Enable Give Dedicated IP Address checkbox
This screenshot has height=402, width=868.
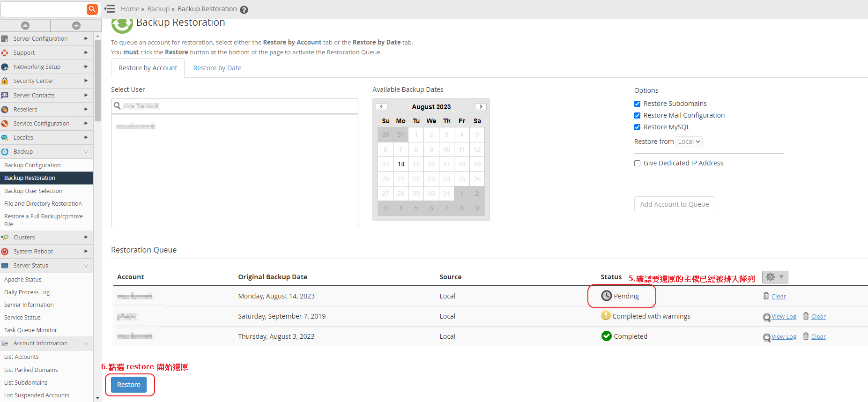(x=637, y=164)
